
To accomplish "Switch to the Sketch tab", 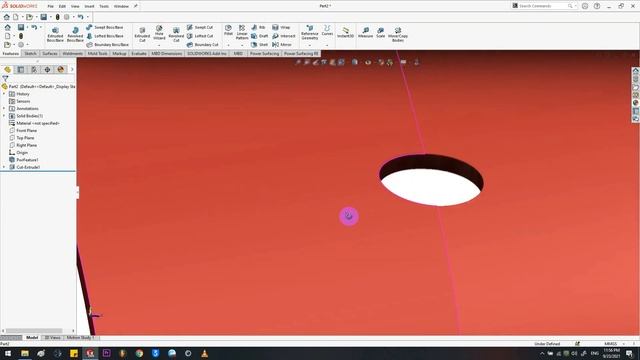I will coord(30,53).
